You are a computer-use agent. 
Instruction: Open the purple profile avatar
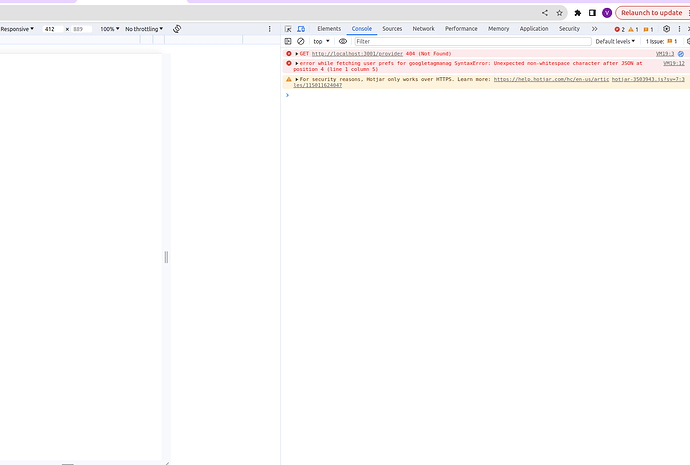[607, 13]
